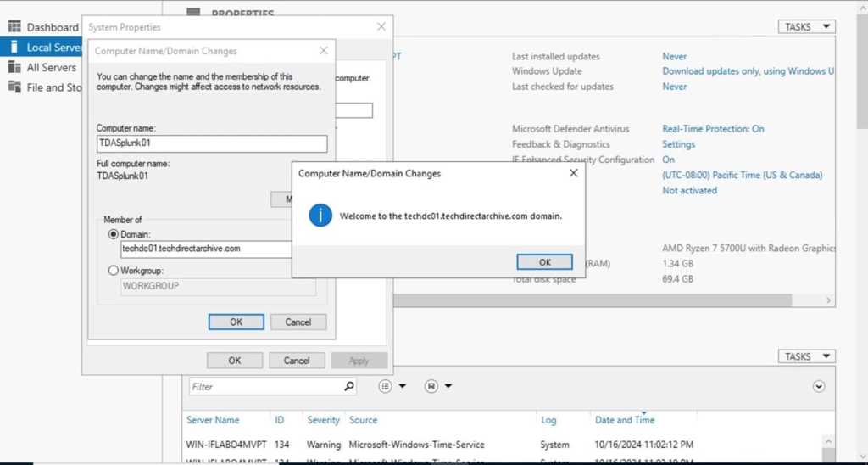868x465 pixels.
Task: Click the 69.4 GB disk space value
Action: 677,279
